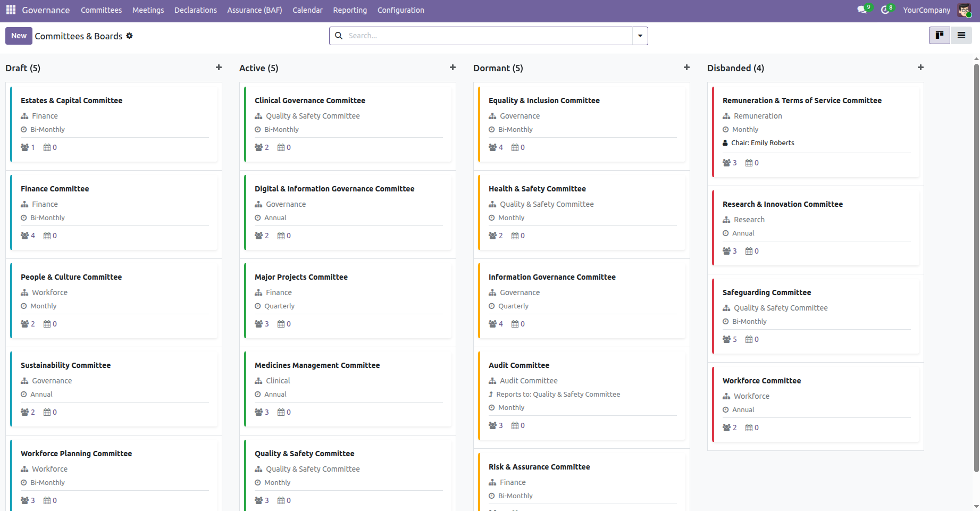The height and width of the screenshot is (511, 980).
Task: Click 'Quarterly' on Information Governance Committee card
Action: pyautogui.click(x=513, y=306)
